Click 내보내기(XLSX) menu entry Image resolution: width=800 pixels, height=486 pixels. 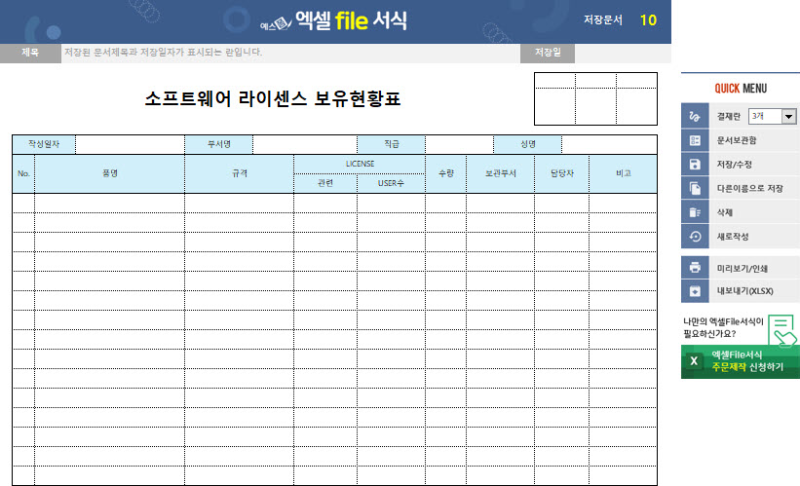[744, 291]
